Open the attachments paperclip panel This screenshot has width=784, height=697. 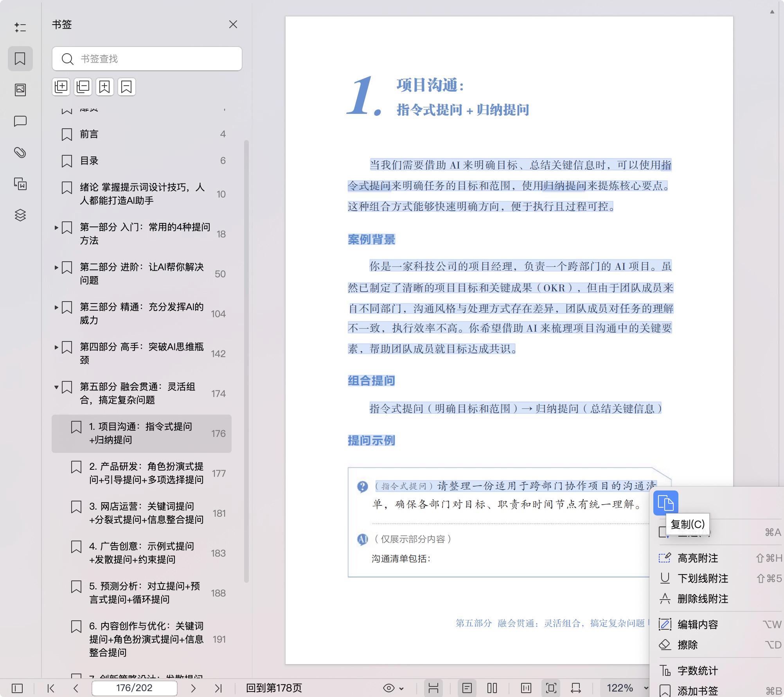point(20,153)
